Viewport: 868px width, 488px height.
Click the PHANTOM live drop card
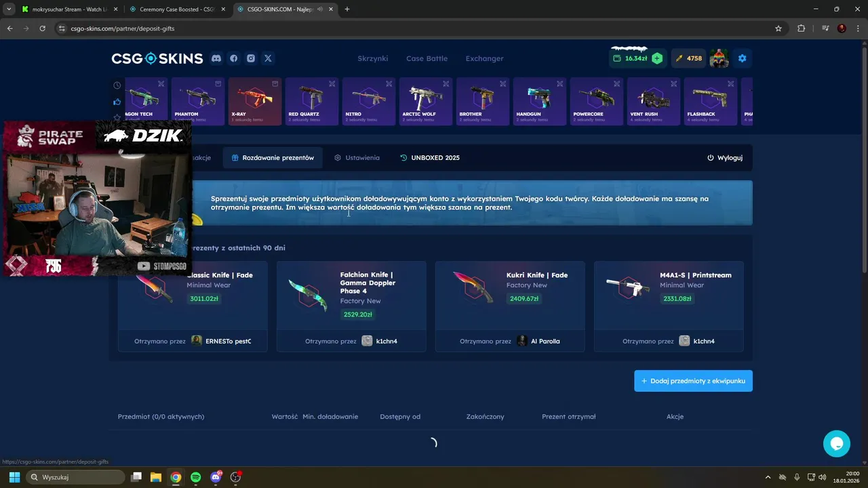198,102
